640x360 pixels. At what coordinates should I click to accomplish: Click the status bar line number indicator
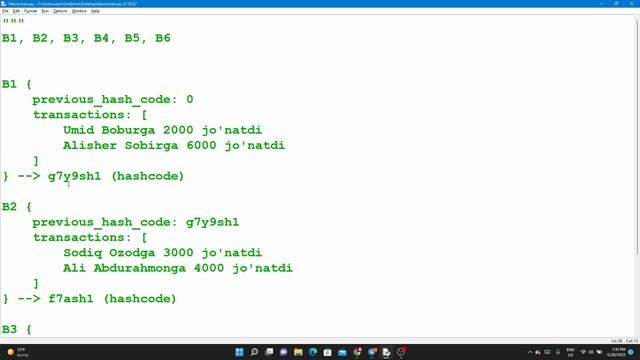click(616, 341)
